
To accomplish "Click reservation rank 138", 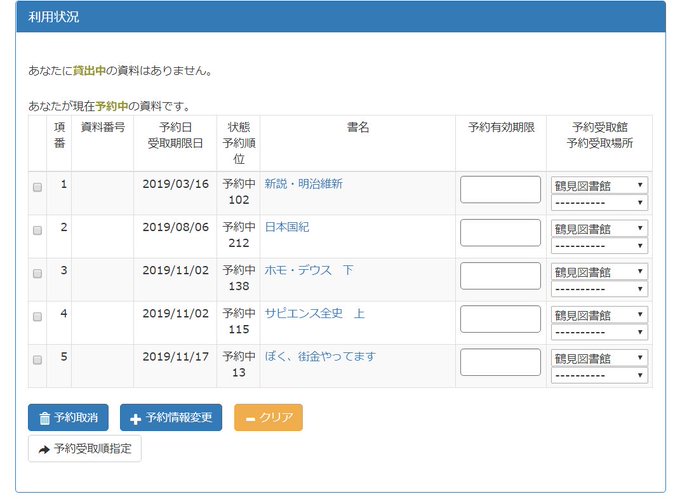I will pyautogui.click(x=239, y=286).
